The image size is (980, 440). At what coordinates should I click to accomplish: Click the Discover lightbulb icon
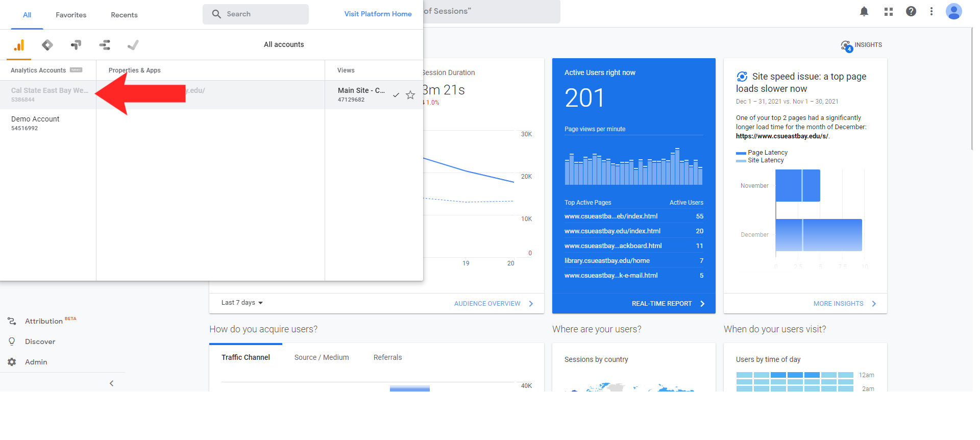[12, 341]
